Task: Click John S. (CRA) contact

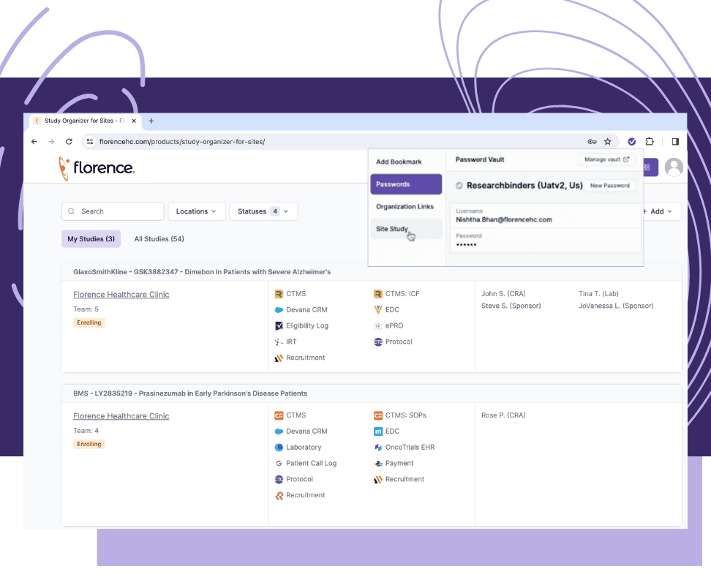Action: (503, 294)
